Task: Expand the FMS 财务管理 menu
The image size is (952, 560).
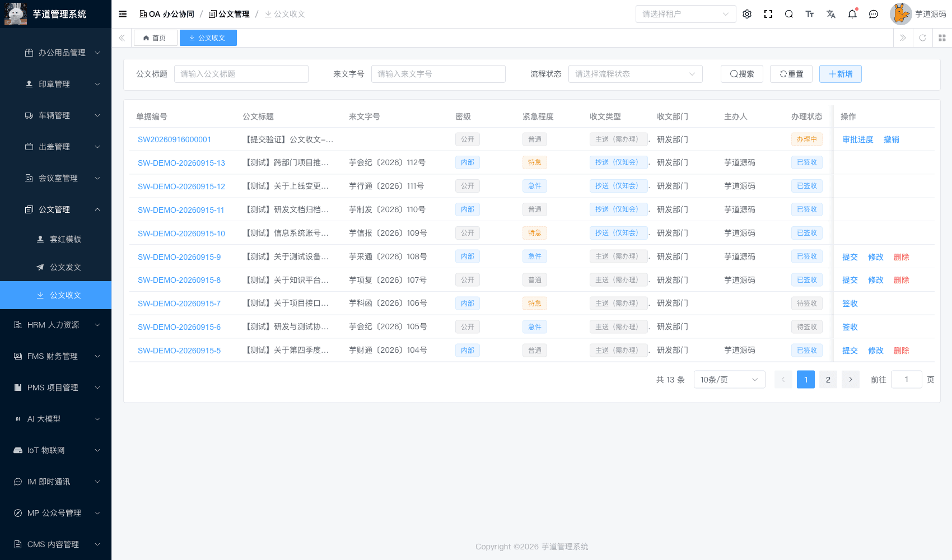Action: (56, 356)
